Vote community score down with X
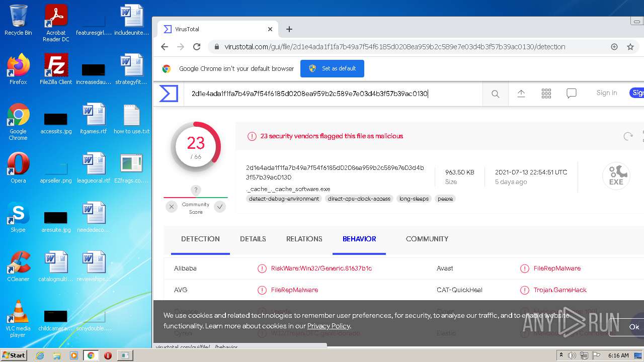Viewport: 644px width, 362px height. pyautogui.click(x=172, y=207)
